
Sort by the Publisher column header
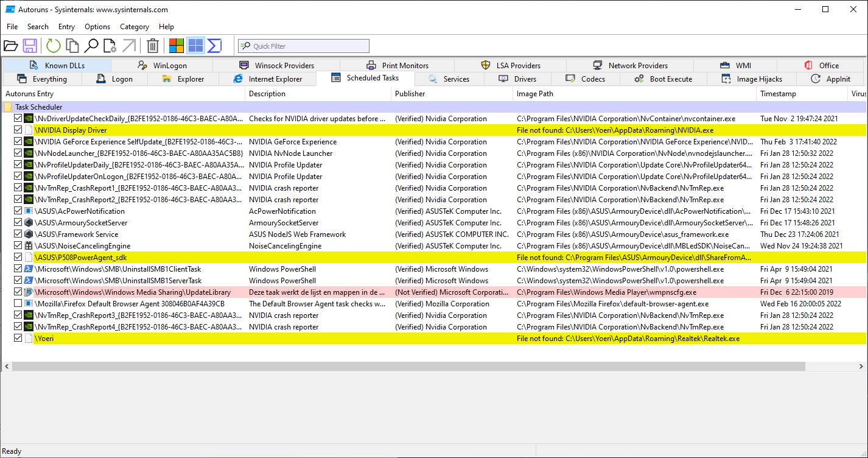pos(452,94)
